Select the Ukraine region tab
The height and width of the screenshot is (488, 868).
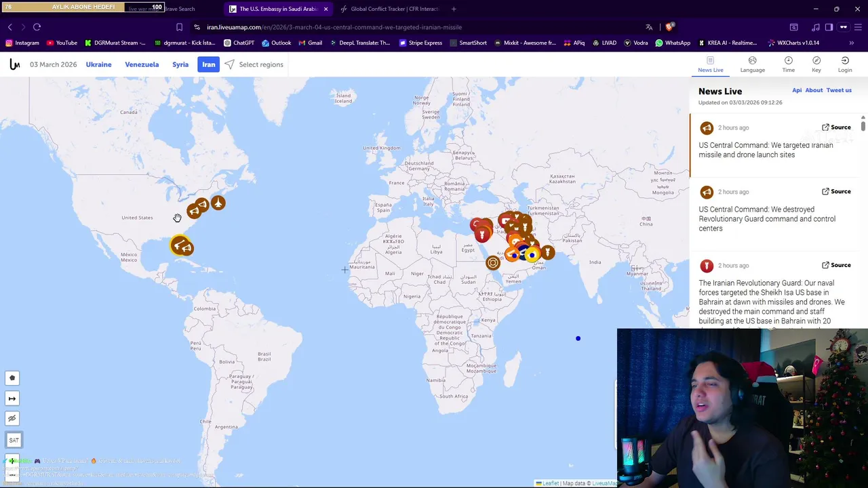click(x=98, y=64)
